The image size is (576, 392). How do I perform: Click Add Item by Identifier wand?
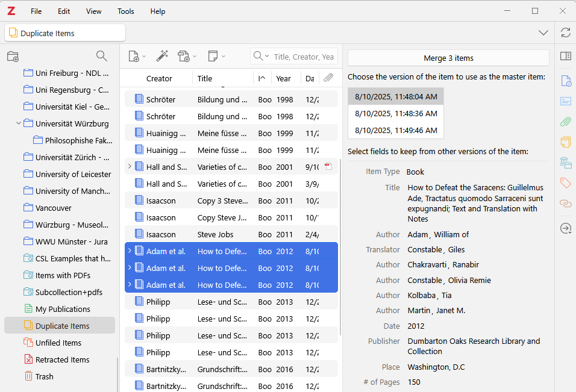click(x=161, y=56)
